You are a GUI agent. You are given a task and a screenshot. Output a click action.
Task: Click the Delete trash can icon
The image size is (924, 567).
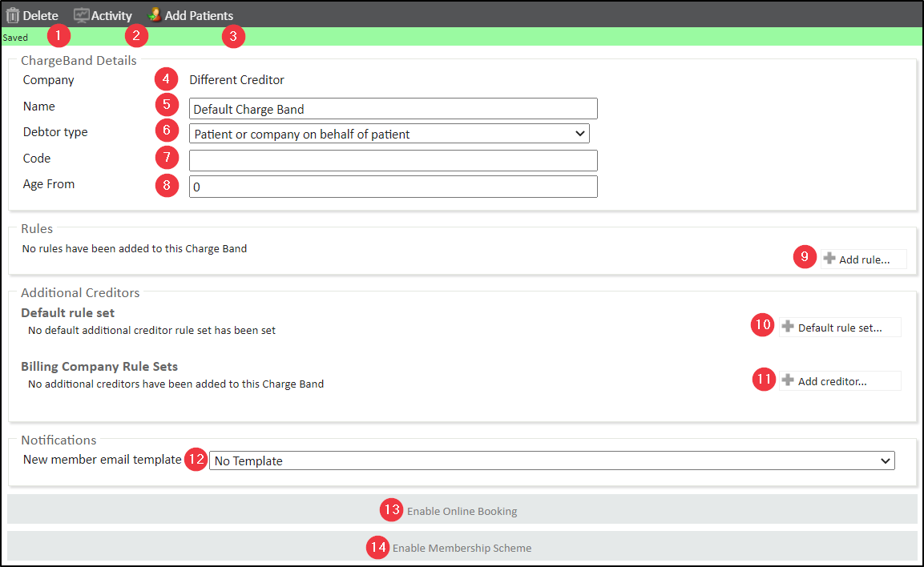(13, 15)
